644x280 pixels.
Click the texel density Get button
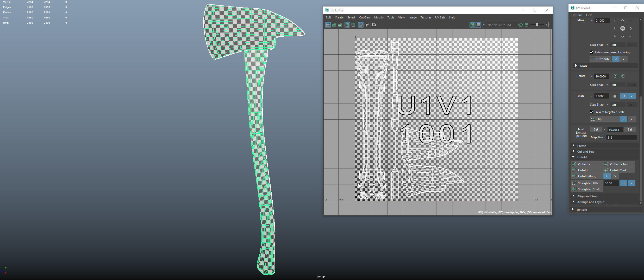point(596,129)
